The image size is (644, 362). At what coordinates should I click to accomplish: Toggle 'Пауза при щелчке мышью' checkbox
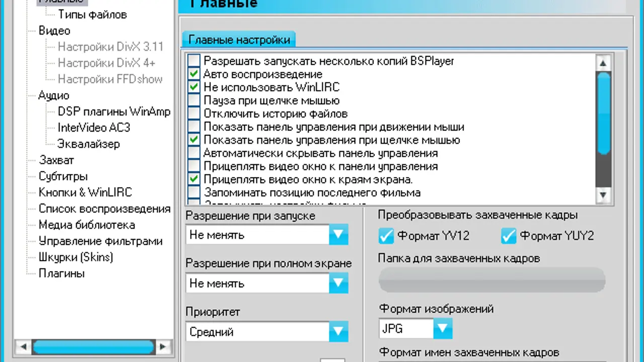coord(194,101)
